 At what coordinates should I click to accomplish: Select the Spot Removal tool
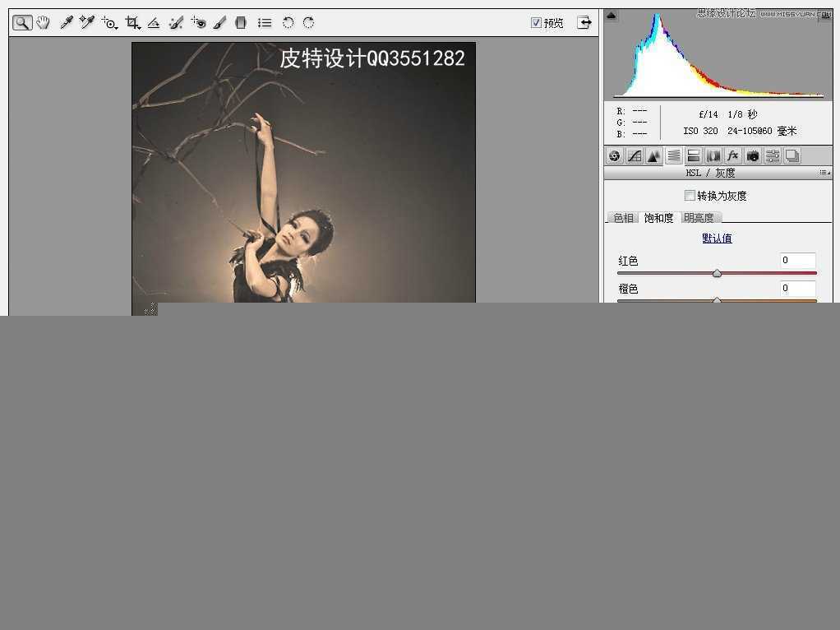click(176, 23)
